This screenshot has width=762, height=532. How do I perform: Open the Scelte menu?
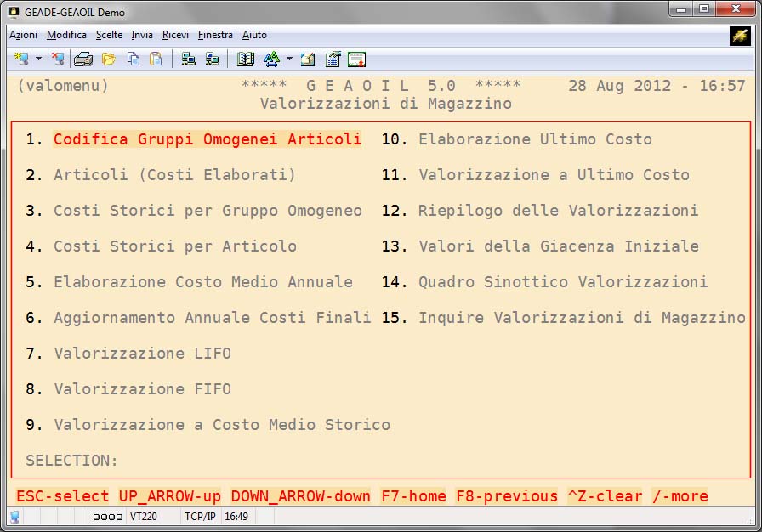point(109,35)
